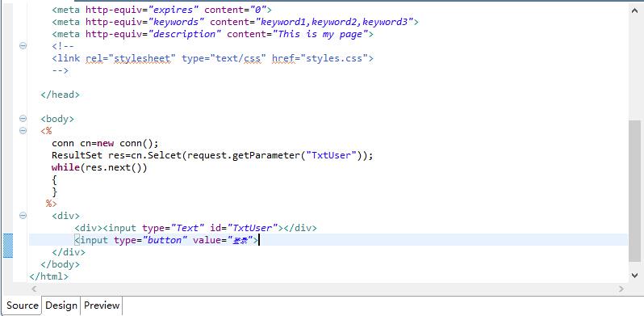Image resolution: width=644 pixels, height=316 pixels.
Task: Click the closing </body> tag
Action: [61, 264]
